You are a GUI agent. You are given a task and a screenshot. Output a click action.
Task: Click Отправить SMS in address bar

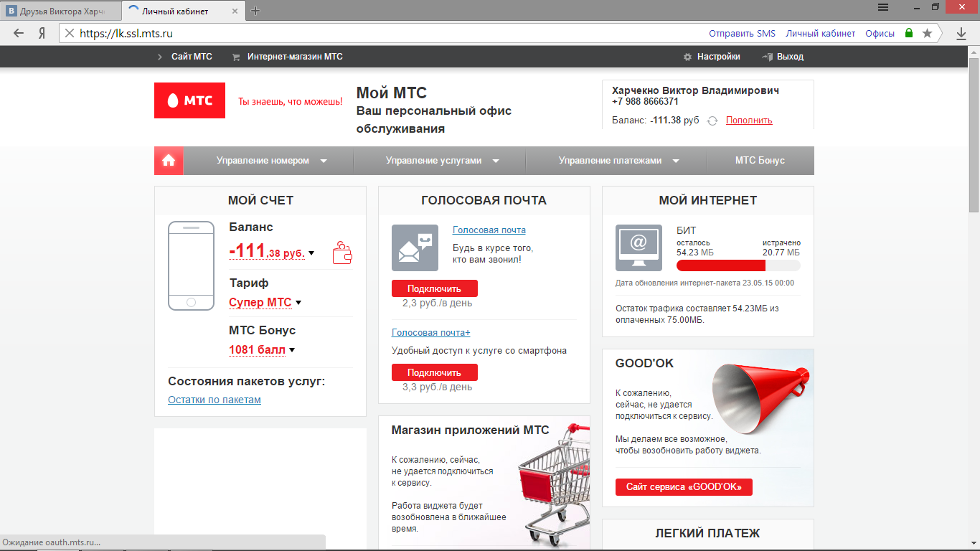pos(742,33)
